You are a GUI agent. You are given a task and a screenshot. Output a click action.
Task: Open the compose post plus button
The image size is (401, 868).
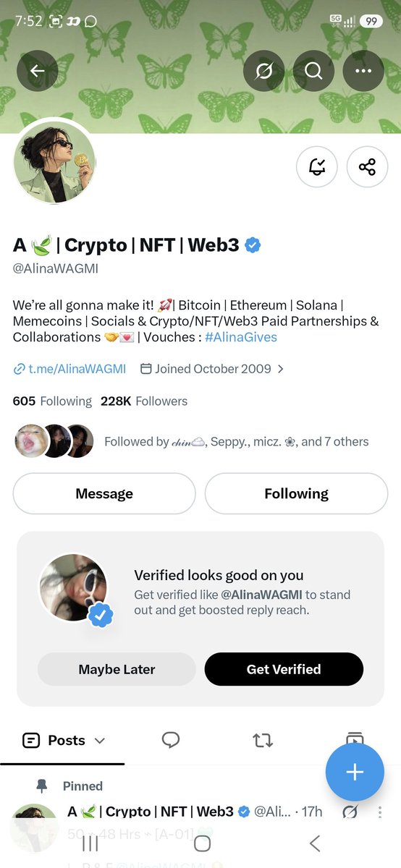(x=354, y=772)
